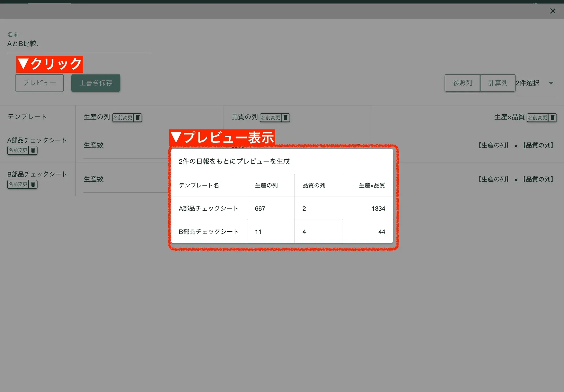Close the dialog with the X button
Viewport: 564px width, 392px height.
[553, 11]
